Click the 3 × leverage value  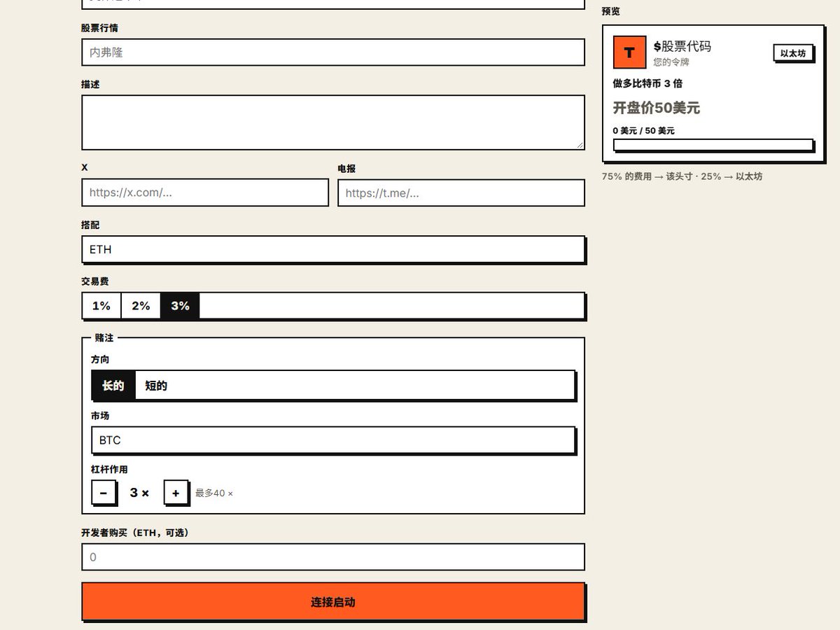139,493
